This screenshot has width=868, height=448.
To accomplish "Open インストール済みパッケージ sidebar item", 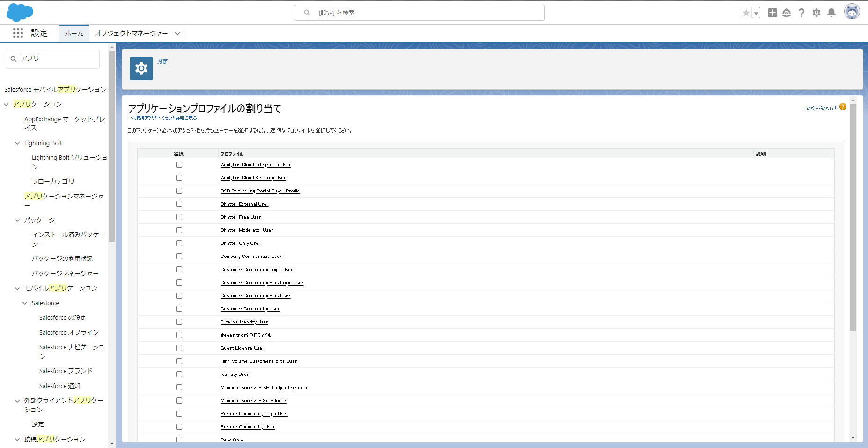I will [x=68, y=239].
